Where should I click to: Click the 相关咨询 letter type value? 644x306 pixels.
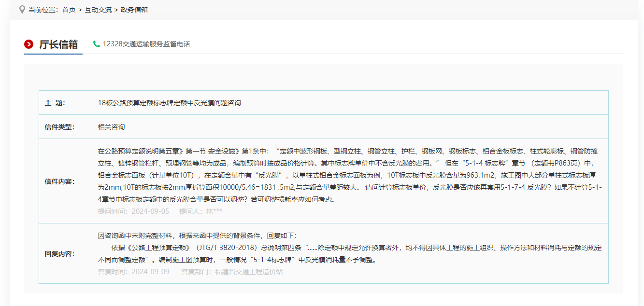(111, 127)
